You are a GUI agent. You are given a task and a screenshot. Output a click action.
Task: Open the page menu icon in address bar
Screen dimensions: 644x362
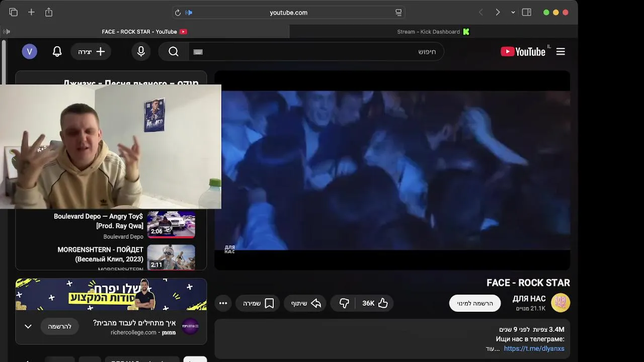[398, 13]
